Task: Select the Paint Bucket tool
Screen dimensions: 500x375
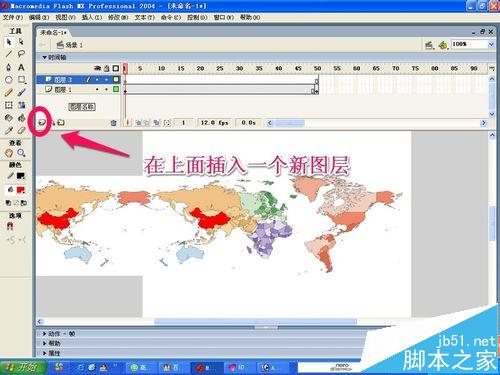Action: click(21, 118)
